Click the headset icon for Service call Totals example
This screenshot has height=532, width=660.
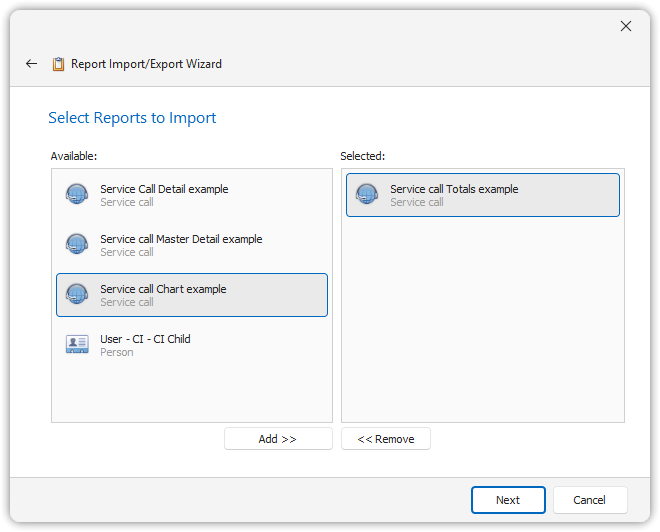coord(367,195)
